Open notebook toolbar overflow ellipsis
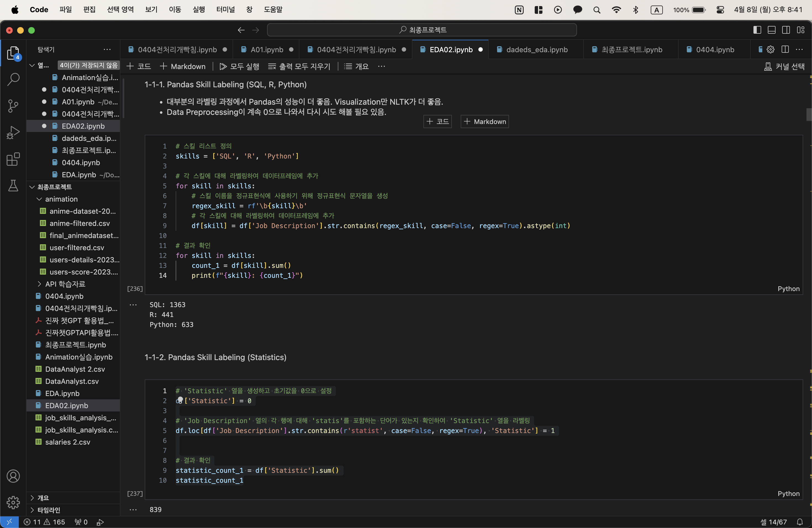 click(381, 66)
